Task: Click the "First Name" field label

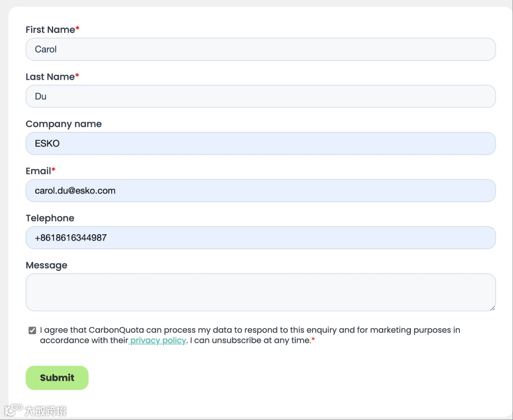Action: (50, 29)
